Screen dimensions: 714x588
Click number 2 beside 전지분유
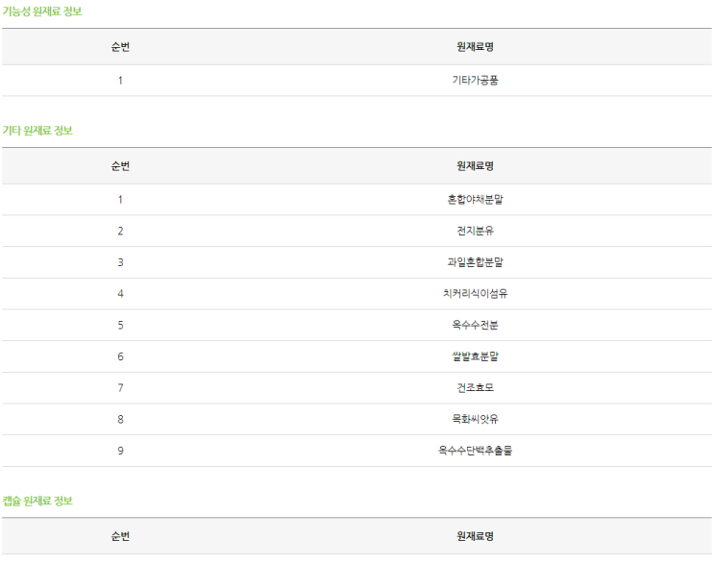click(x=120, y=232)
